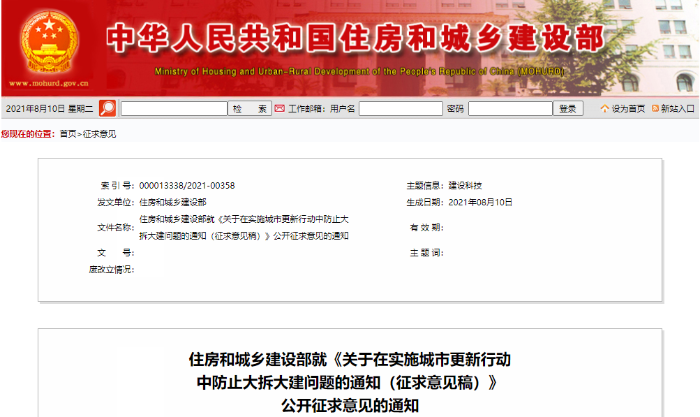
Task: Click the work mailbox envelope icon
Action: click(x=280, y=108)
